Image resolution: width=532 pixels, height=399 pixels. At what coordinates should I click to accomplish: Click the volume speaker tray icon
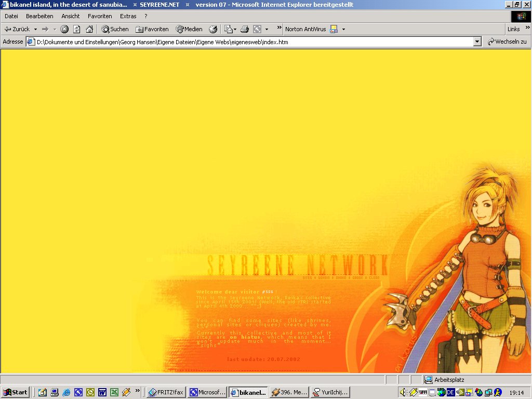403,393
